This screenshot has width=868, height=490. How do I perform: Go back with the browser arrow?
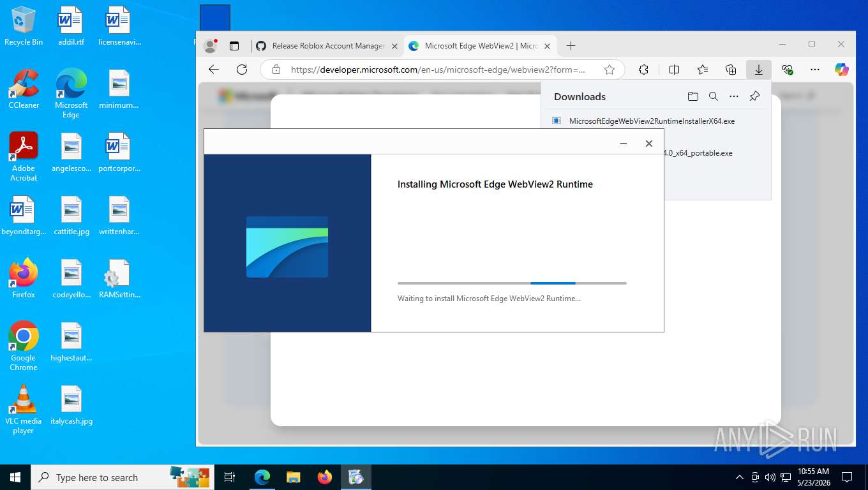click(214, 70)
